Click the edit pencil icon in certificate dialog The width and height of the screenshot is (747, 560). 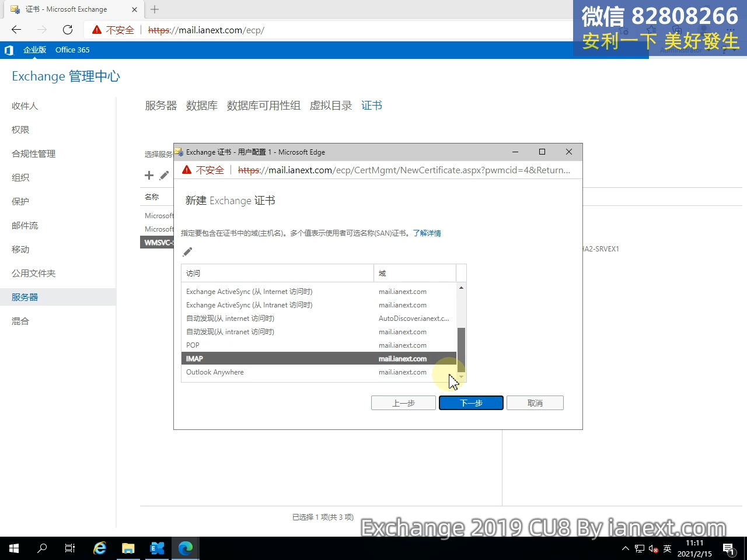(x=187, y=252)
